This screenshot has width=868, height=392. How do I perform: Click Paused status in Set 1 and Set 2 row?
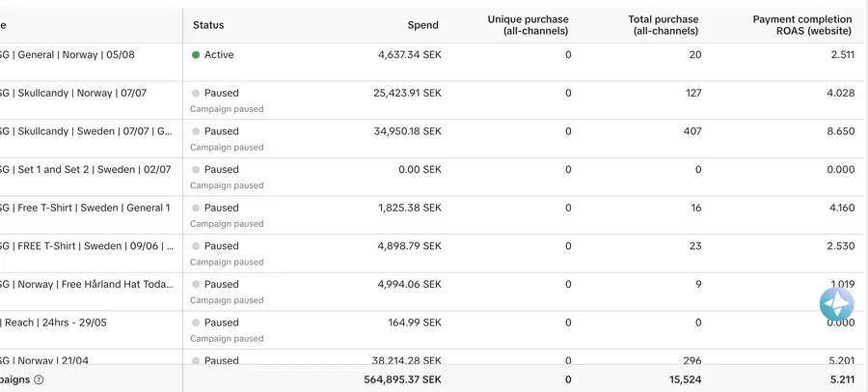pos(222,170)
